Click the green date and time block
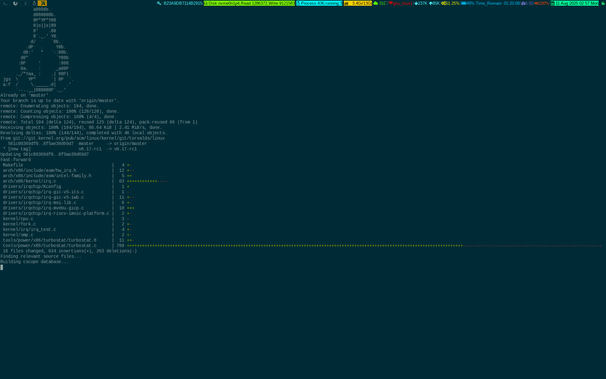The image size is (606, 379). [x=574, y=3]
